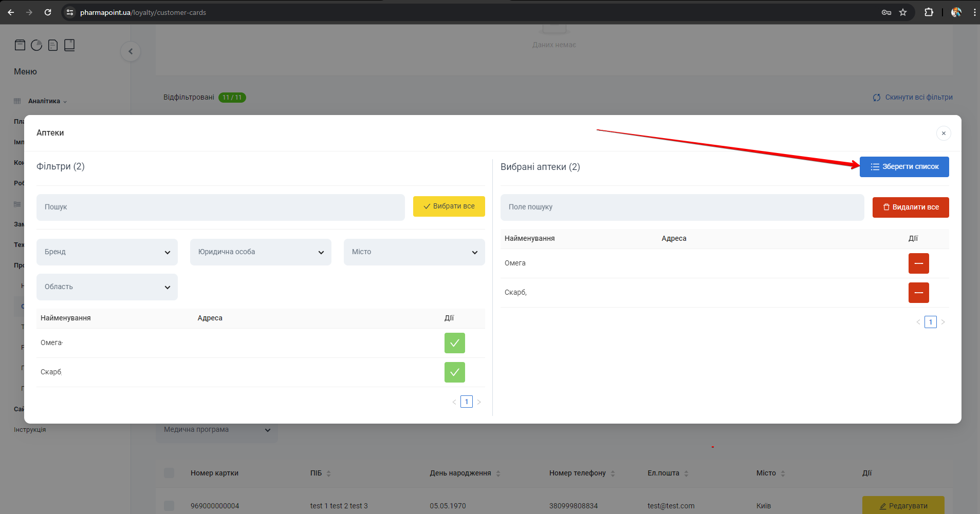Click the Зберегти список button
Image resolution: width=980 pixels, height=514 pixels.
point(904,167)
